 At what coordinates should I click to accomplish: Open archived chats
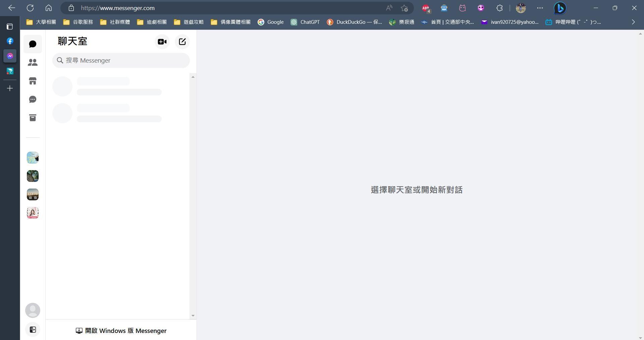tap(33, 118)
